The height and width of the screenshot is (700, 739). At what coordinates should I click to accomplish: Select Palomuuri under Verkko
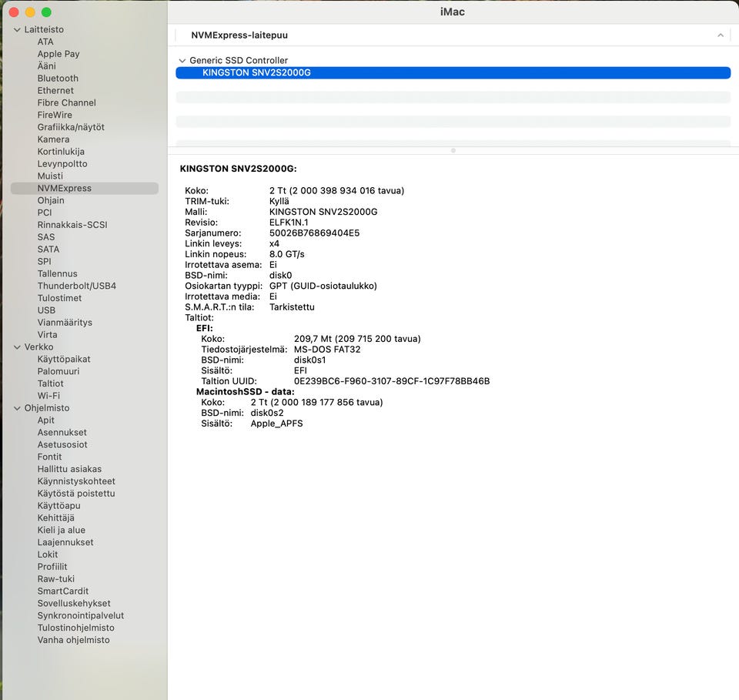[59, 371]
